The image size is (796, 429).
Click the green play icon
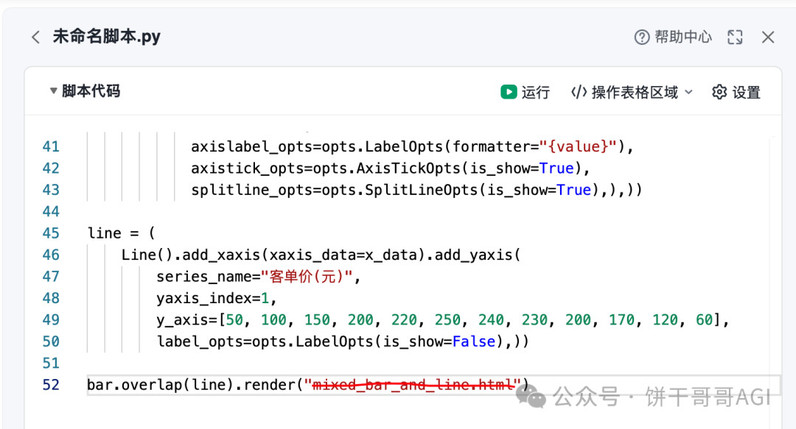[x=509, y=92]
